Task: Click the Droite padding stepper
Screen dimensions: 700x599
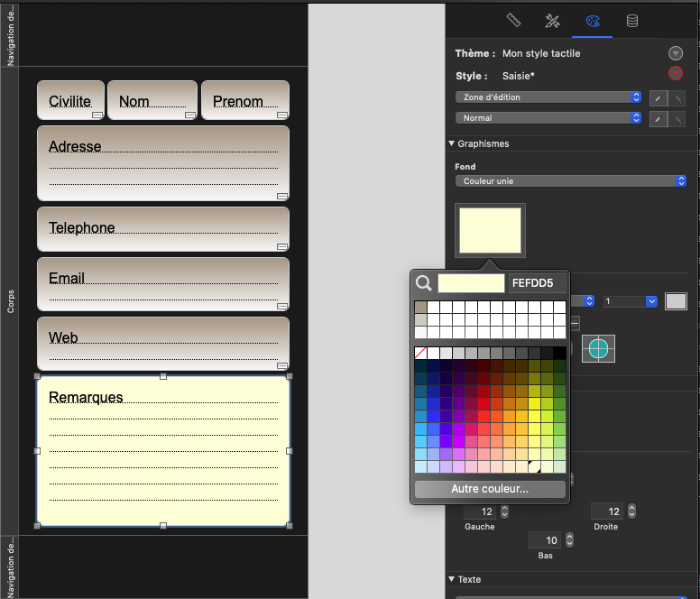Action: pos(631,511)
